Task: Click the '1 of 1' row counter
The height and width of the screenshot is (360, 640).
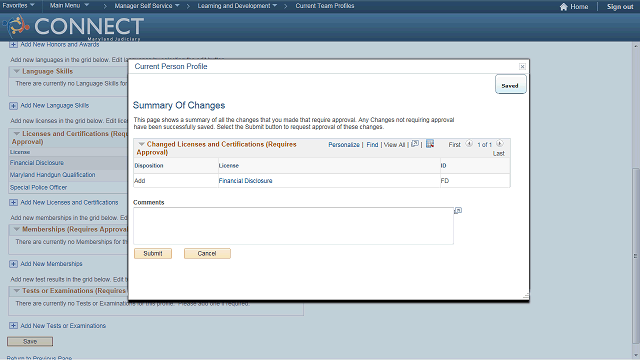Action: (x=484, y=145)
